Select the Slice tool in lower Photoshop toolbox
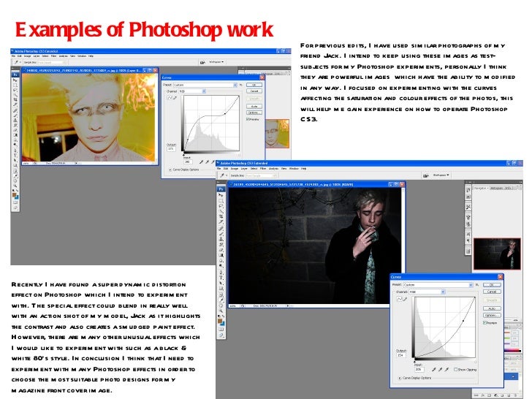Viewport: 532px width, 399px height. click(221, 222)
